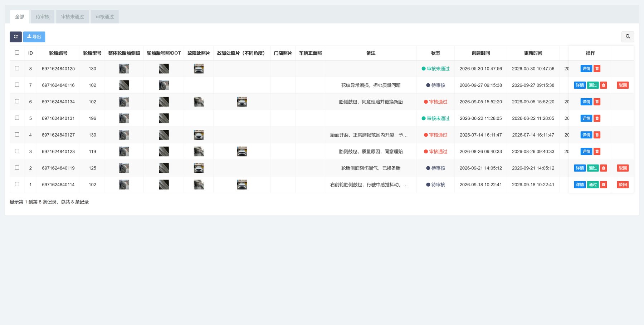Viewport: 644px width, 325px height.
Task: Delete record ID 3 with trash icon
Action: pyautogui.click(x=597, y=152)
